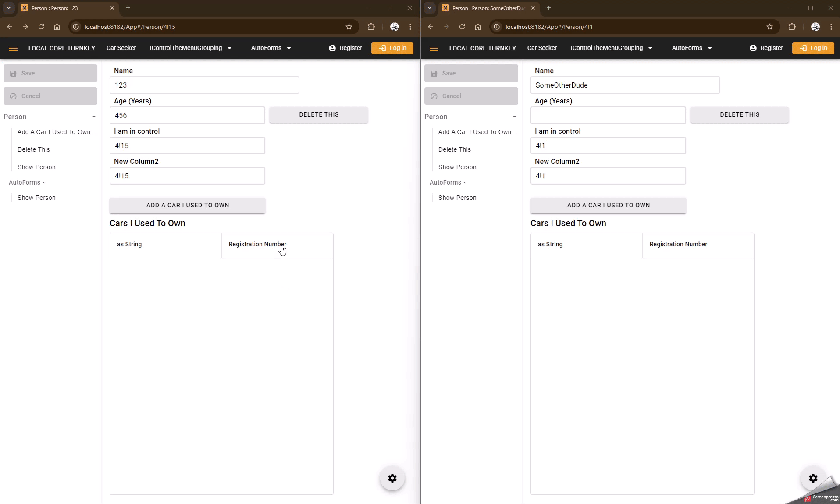Open browser profile icon in right window

[815, 27]
